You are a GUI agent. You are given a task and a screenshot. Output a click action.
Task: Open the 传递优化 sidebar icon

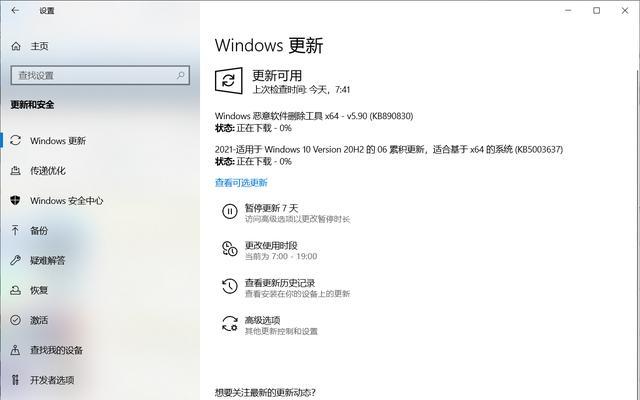click(16, 171)
